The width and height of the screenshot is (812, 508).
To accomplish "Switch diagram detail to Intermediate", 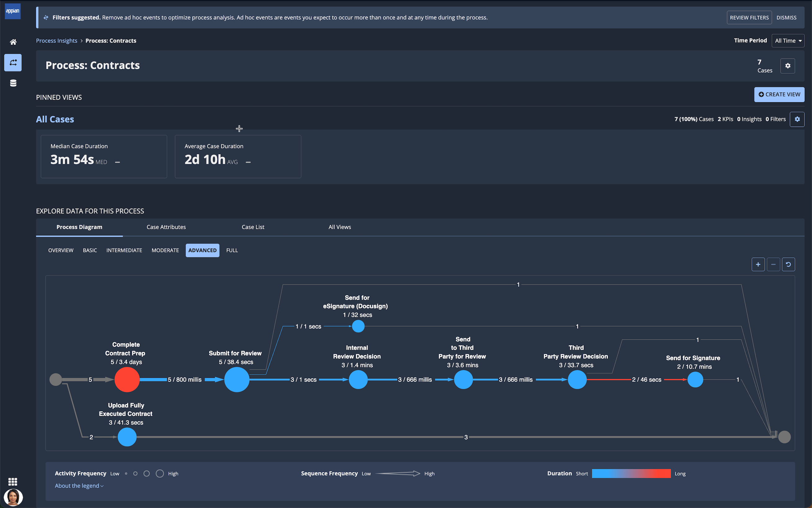I will coord(124,250).
